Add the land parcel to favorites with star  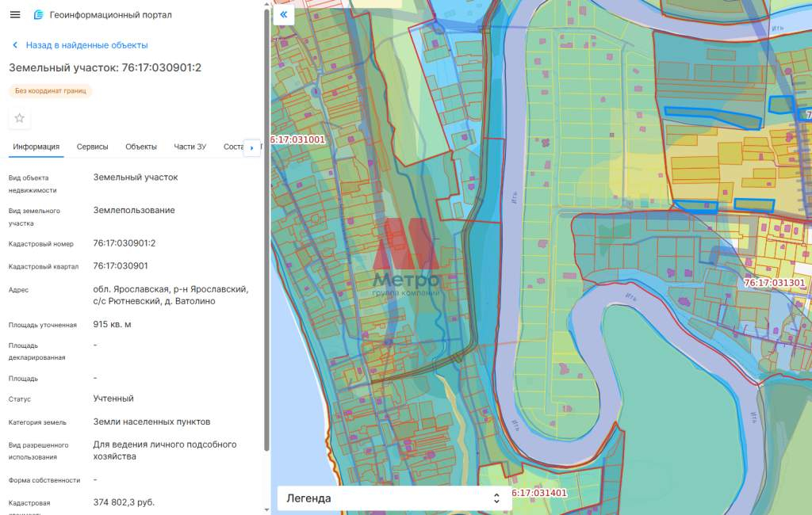coord(20,118)
